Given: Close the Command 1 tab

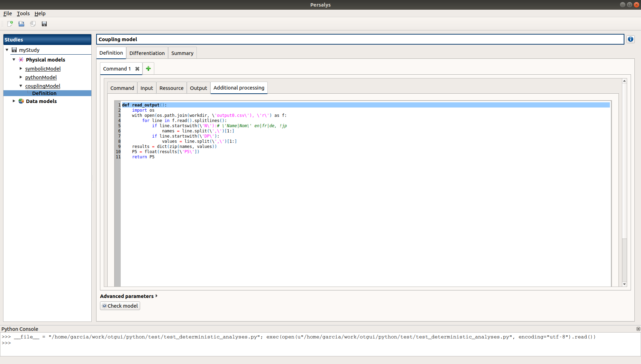Looking at the screenshot, I should tap(137, 69).
